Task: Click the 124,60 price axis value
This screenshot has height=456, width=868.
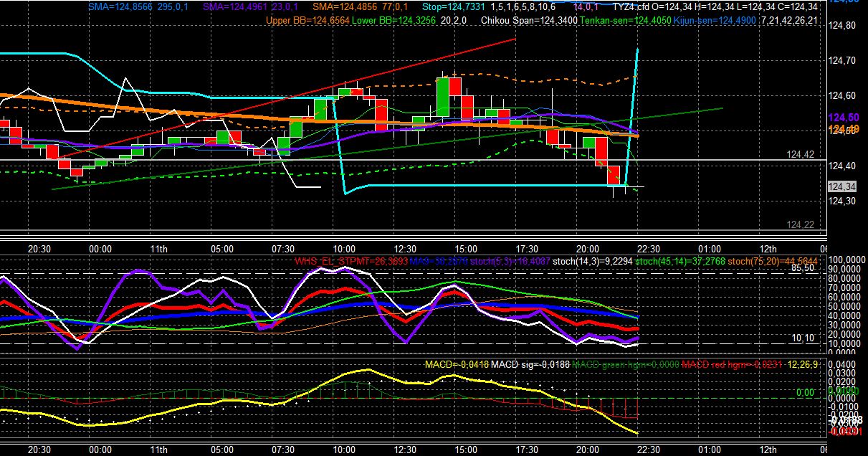Action: point(841,96)
